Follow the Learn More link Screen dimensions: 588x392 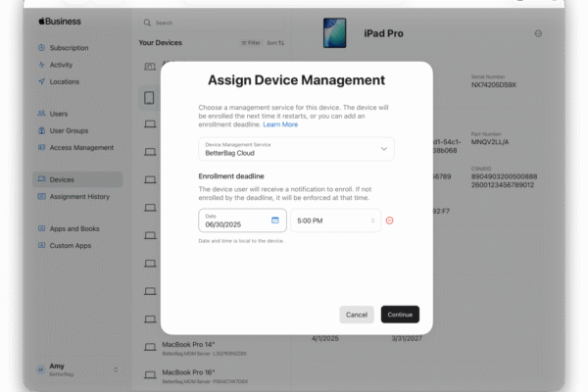tap(280, 124)
